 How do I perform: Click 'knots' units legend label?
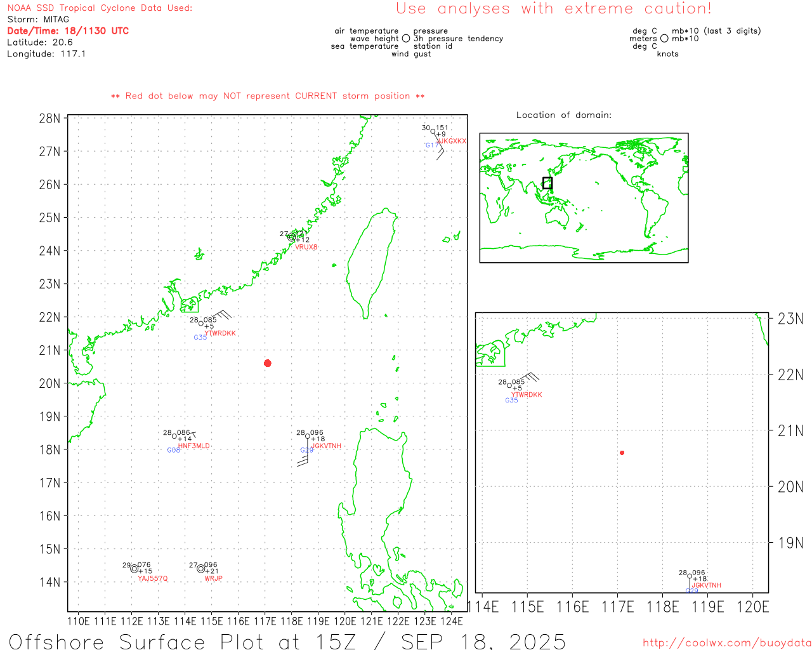[668, 54]
